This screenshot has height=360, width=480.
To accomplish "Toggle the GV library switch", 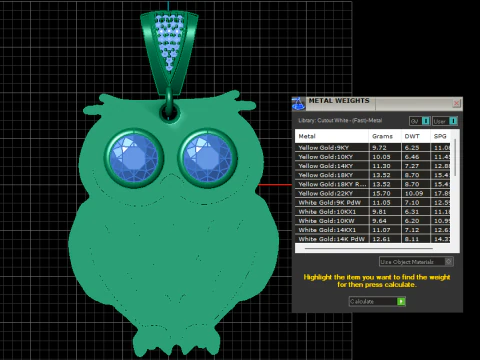I will pyautogui.click(x=420, y=121).
